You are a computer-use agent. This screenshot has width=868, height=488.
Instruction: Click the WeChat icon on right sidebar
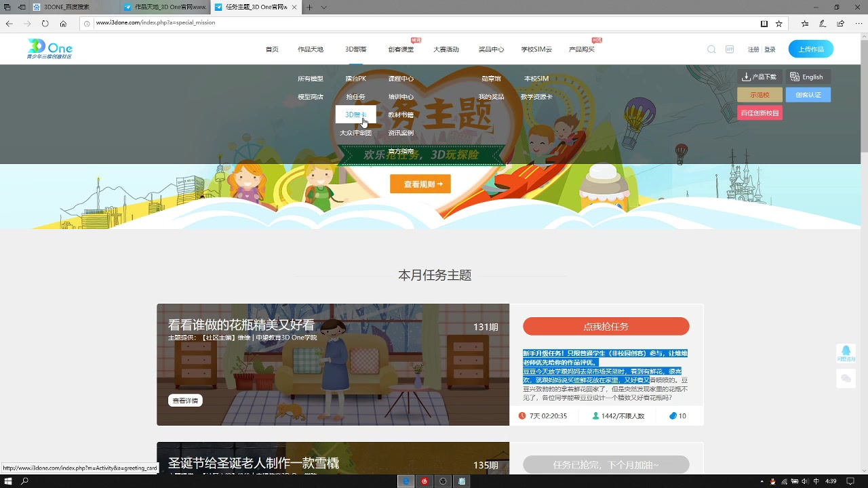846,379
